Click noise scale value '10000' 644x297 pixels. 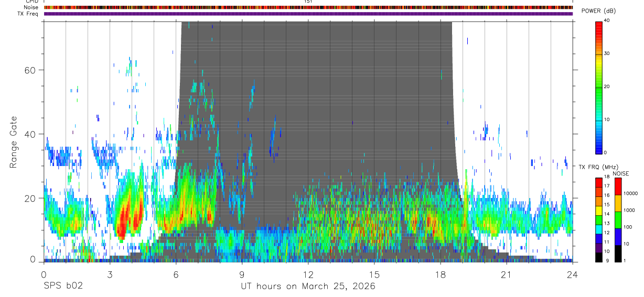[631, 193]
